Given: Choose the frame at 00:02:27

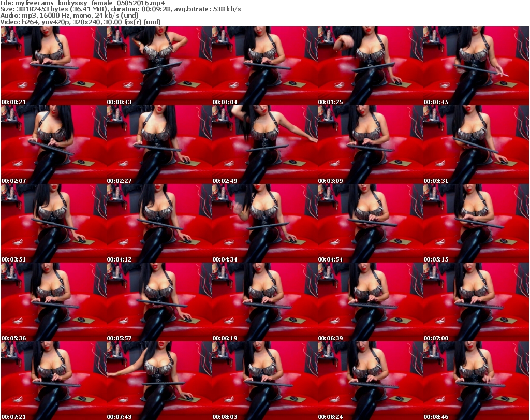Looking at the screenshot, I should (x=159, y=144).
